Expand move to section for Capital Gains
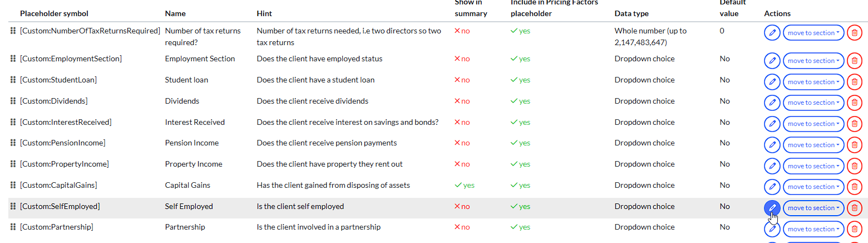Screen dimensions: 868x243 click(813, 187)
